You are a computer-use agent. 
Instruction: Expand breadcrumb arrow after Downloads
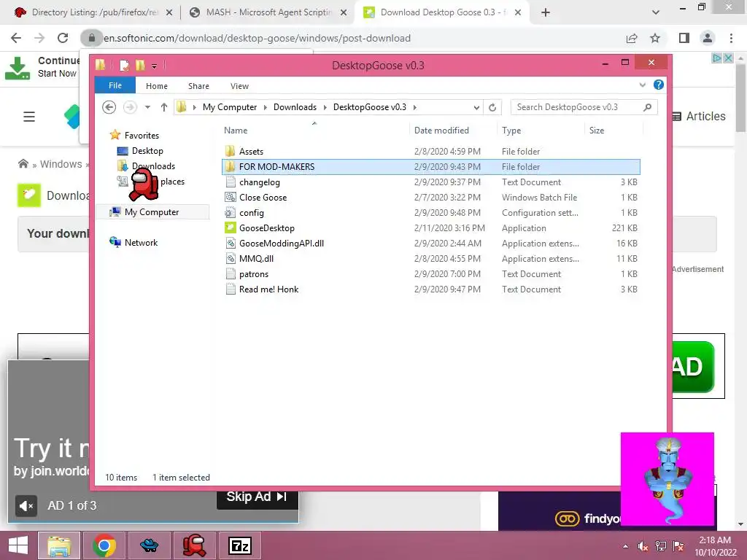click(325, 108)
